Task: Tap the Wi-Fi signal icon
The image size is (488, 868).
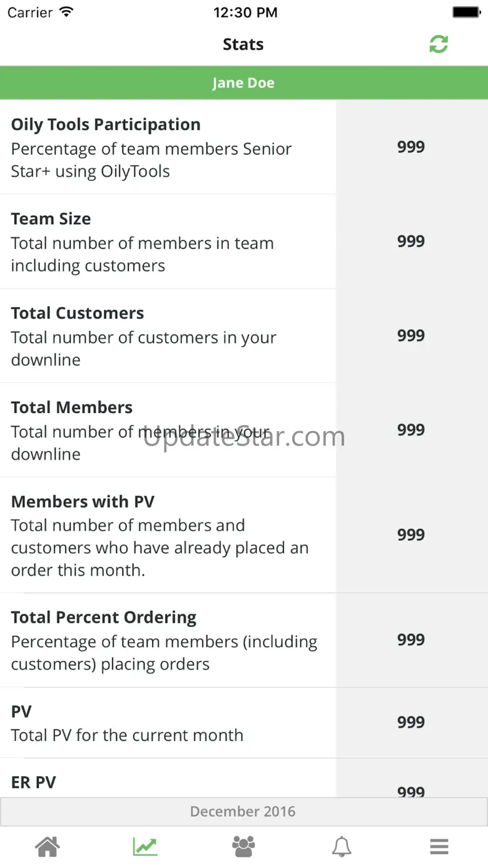Action: [66, 13]
